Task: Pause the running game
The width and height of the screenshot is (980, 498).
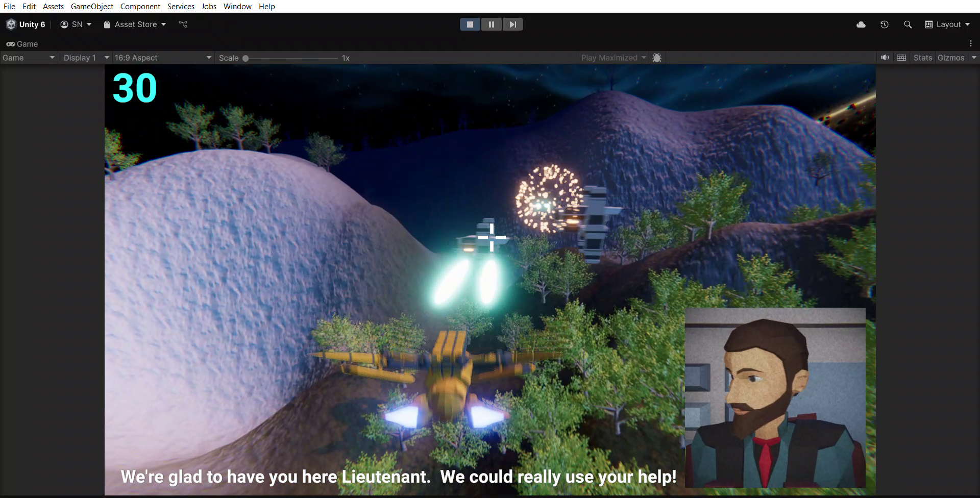Action: (492, 24)
